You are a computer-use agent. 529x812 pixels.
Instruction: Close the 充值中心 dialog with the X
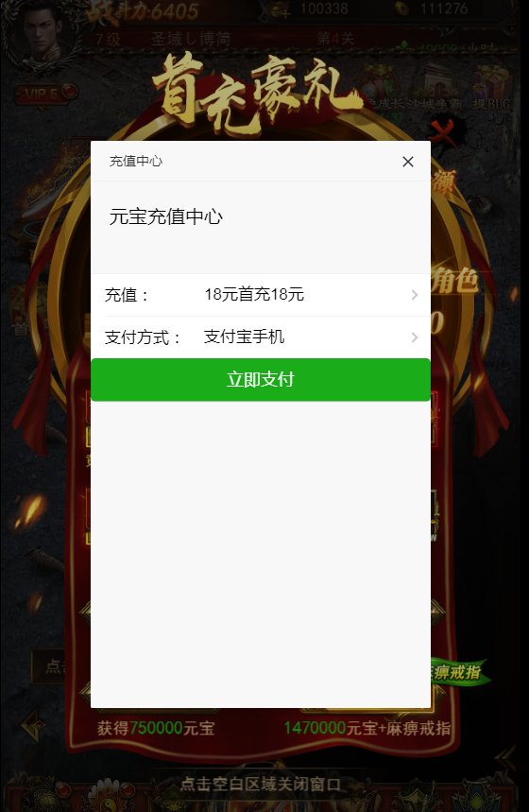pyautogui.click(x=408, y=162)
